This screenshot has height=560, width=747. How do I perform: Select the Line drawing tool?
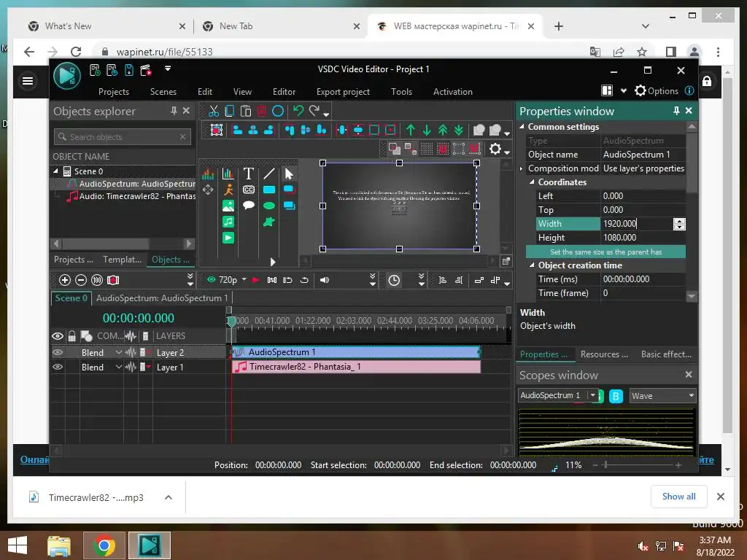pyautogui.click(x=269, y=174)
